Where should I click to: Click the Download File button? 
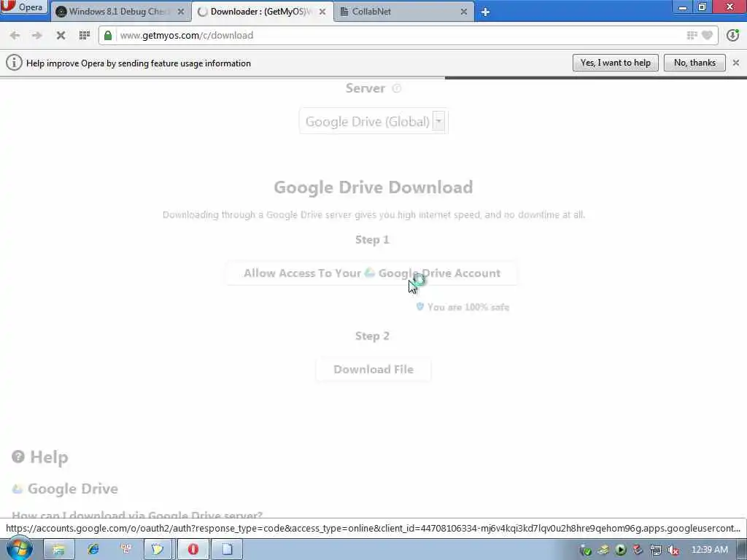point(373,370)
